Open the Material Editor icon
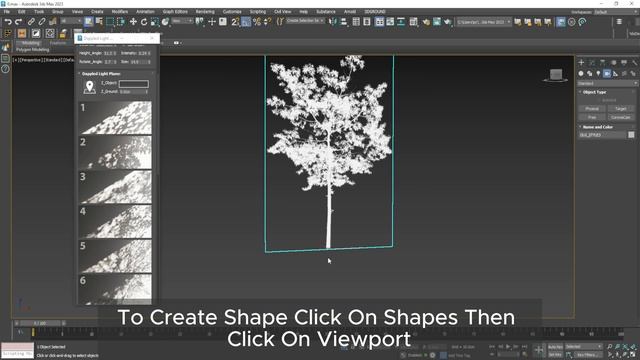 pyautogui.click(x=413, y=22)
